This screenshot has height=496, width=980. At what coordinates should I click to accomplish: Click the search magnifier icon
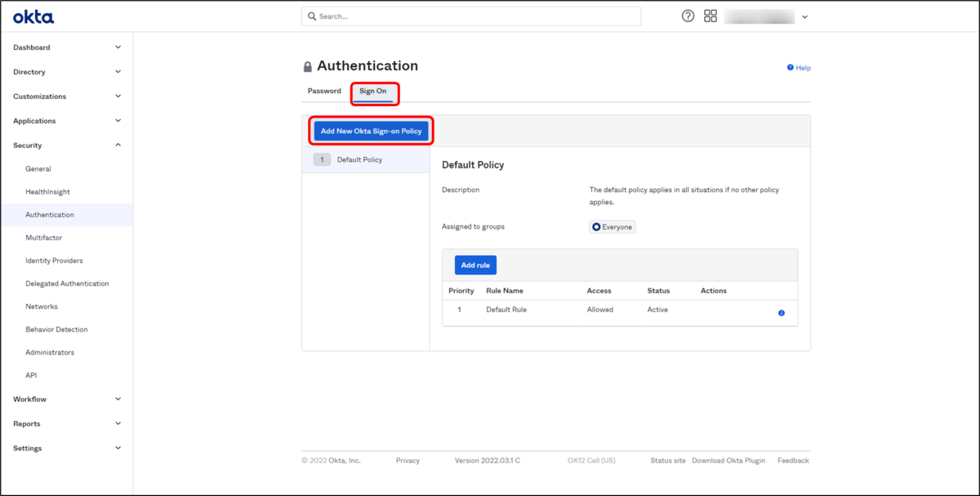[312, 16]
